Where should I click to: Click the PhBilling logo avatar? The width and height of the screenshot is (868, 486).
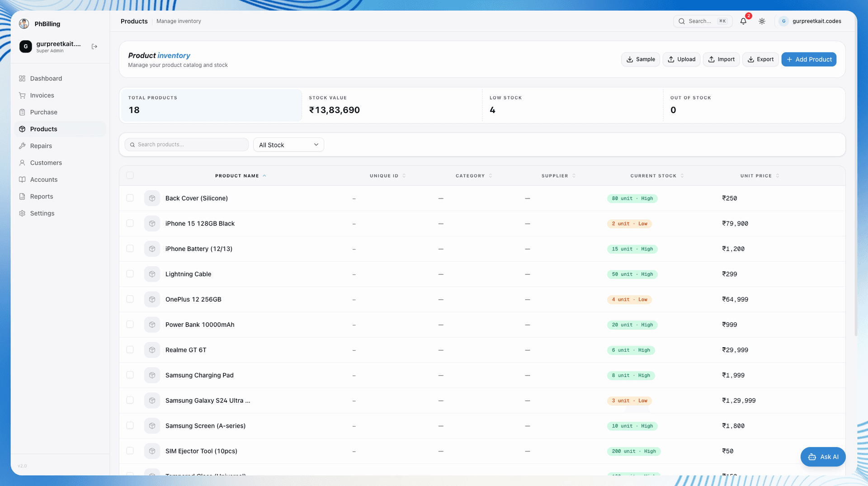click(x=24, y=24)
